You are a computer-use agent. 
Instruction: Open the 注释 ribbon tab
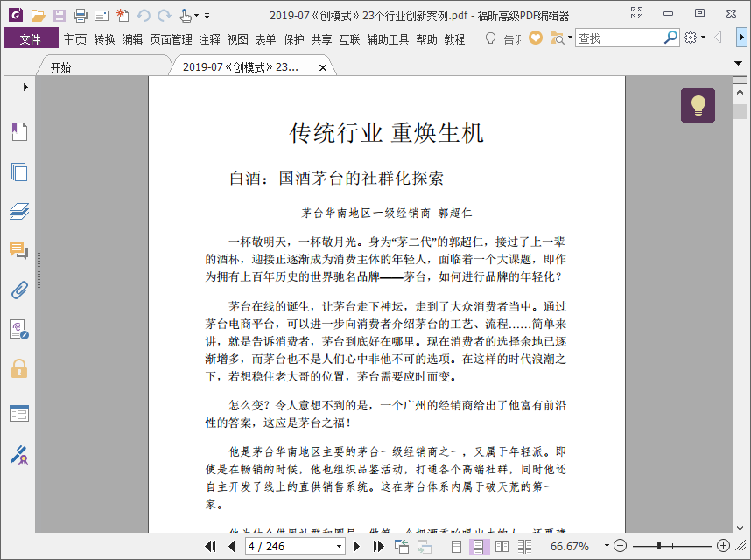pos(209,39)
